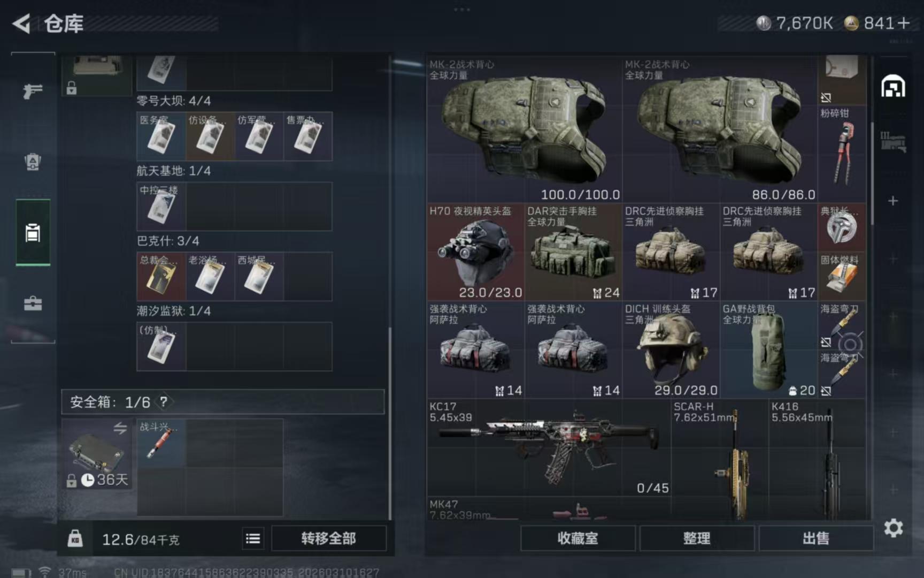Open the briefcase sidebar category
This screenshot has height=578, width=924.
(x=33, y=303)
